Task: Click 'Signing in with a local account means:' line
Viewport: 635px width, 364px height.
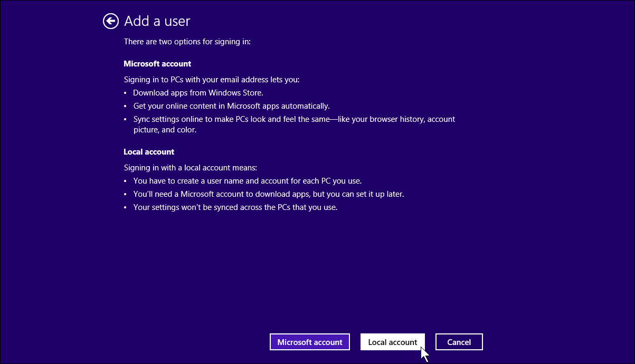Action: click(190, 168)
